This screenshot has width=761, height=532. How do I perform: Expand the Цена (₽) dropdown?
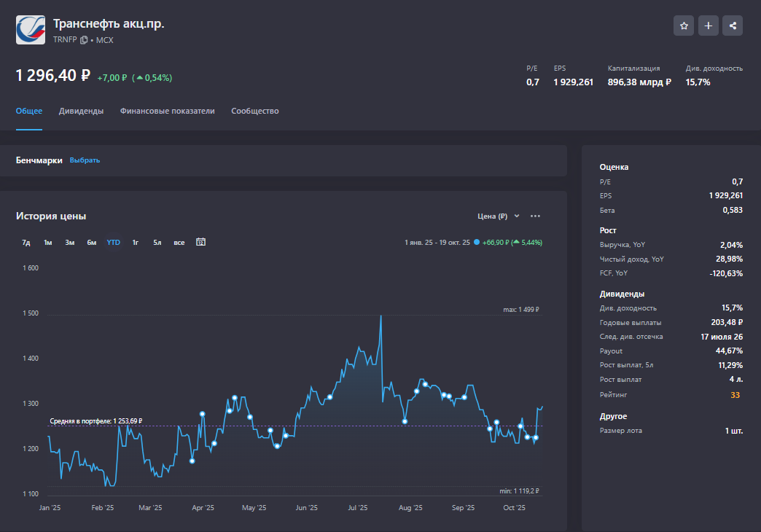point(493,216)
